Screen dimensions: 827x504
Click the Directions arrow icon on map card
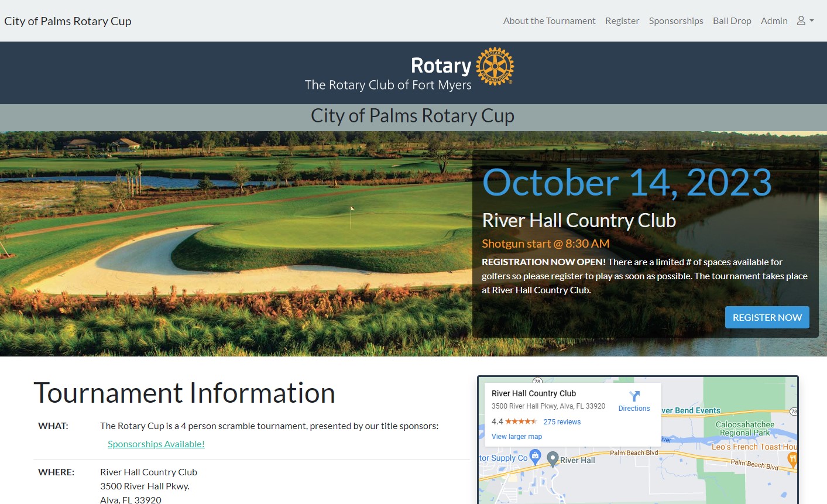pos(634,396)
